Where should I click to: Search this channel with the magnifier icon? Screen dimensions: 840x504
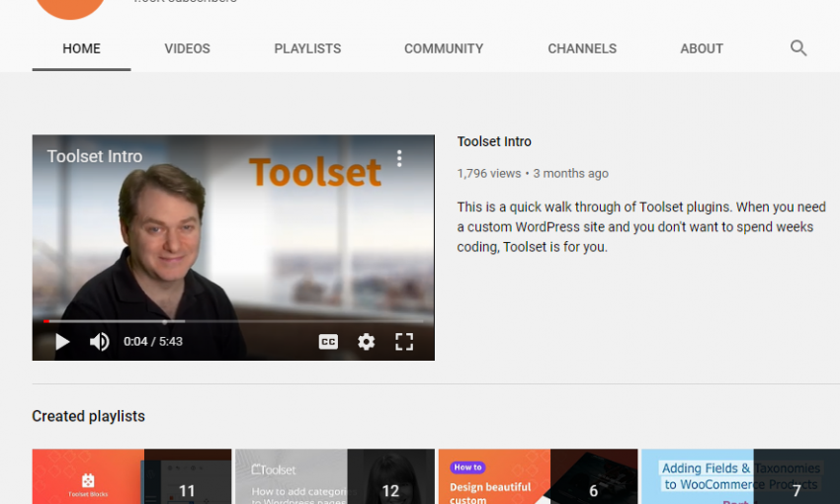pyautogui.click(x=798, y=48)
